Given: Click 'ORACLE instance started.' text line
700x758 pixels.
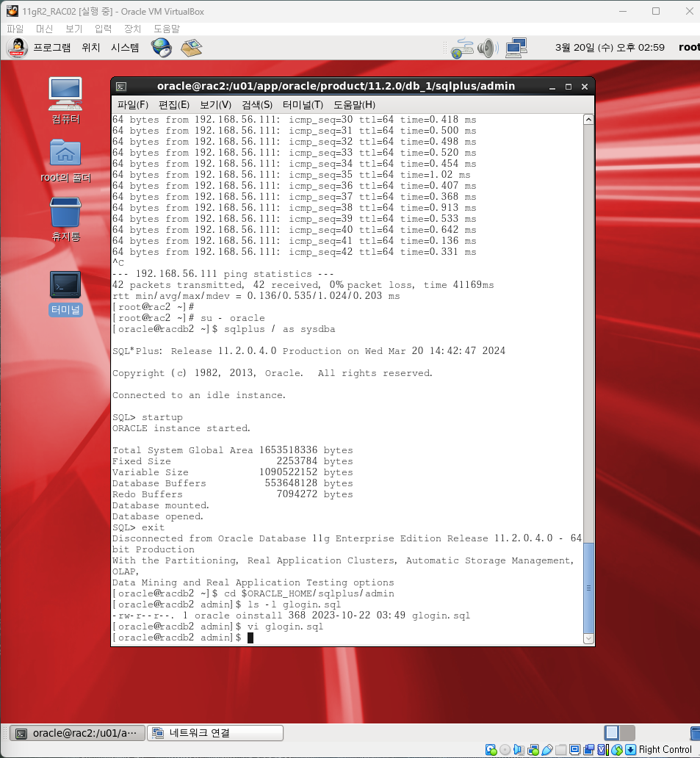Looking at the screenshot, I should [181, 428].
